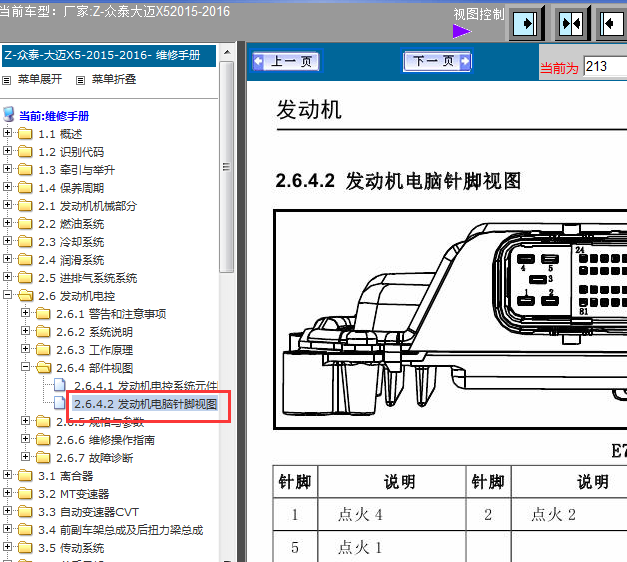
Task: Click the table cell 点火 2
Action: pos(569,514)
